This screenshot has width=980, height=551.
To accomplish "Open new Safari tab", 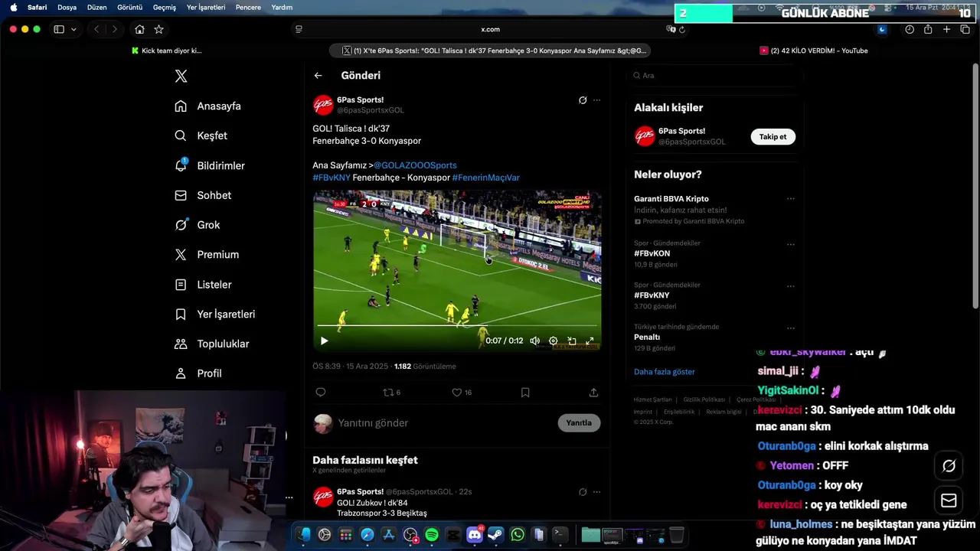I will (946, 29).
